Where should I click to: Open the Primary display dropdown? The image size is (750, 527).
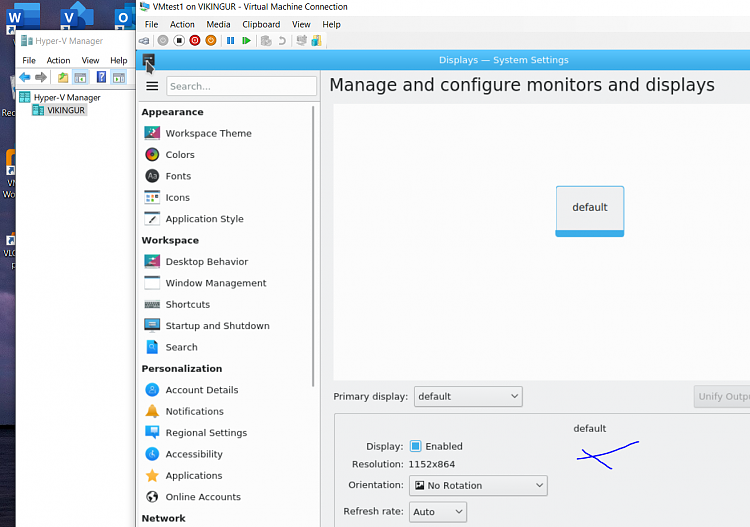(468, 396)
